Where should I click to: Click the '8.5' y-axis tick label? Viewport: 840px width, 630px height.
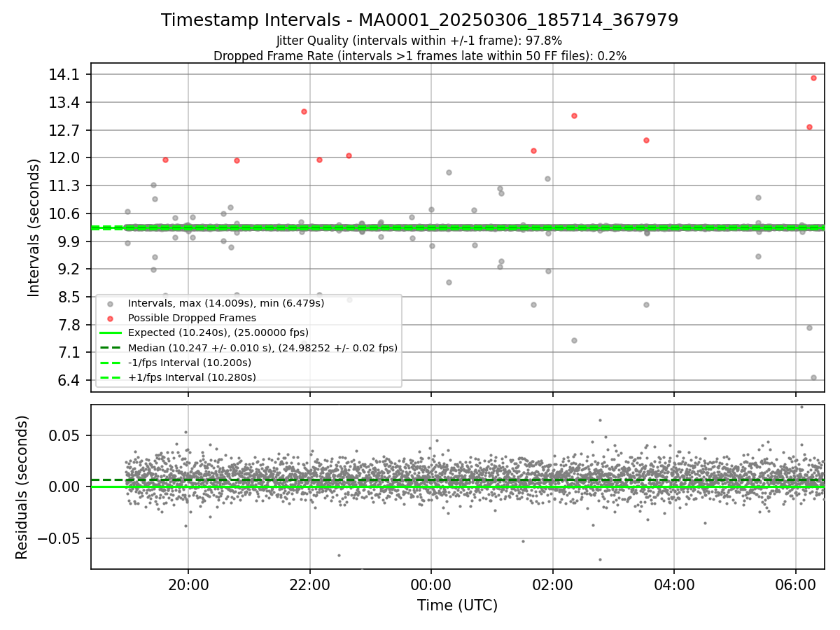click(x=68, y=297)
